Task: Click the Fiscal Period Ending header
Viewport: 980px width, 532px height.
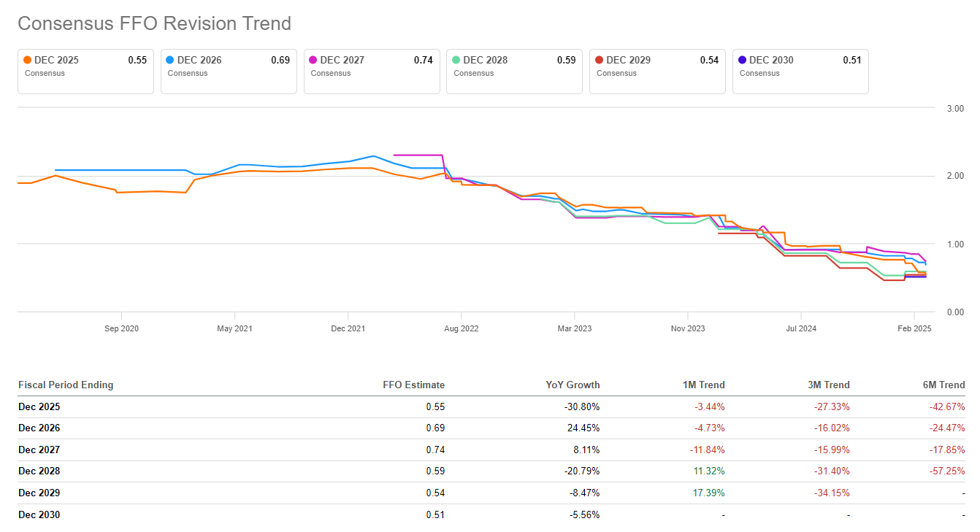Action: (x=66, y=385)
